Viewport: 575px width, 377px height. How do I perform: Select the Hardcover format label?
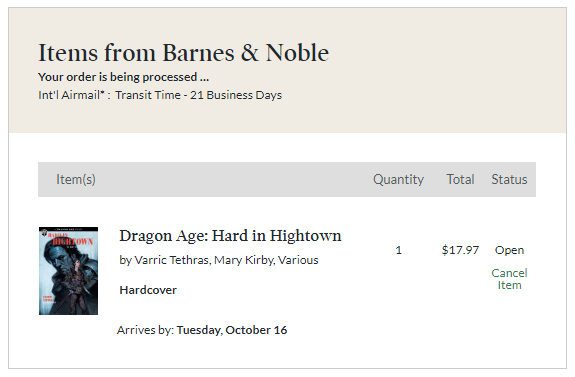(x=148, y=290)
